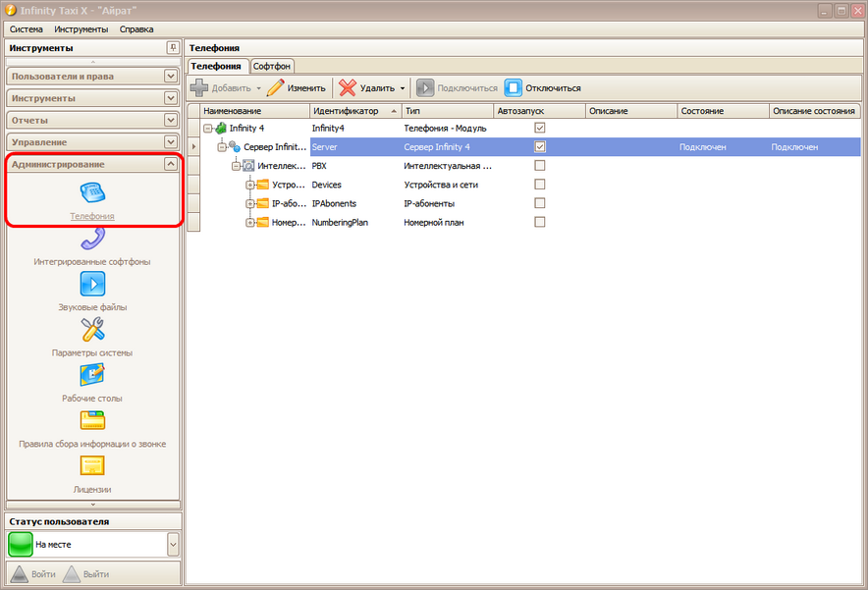Click the sidebar scroll-up arrow bar

(x=93, y=62)
